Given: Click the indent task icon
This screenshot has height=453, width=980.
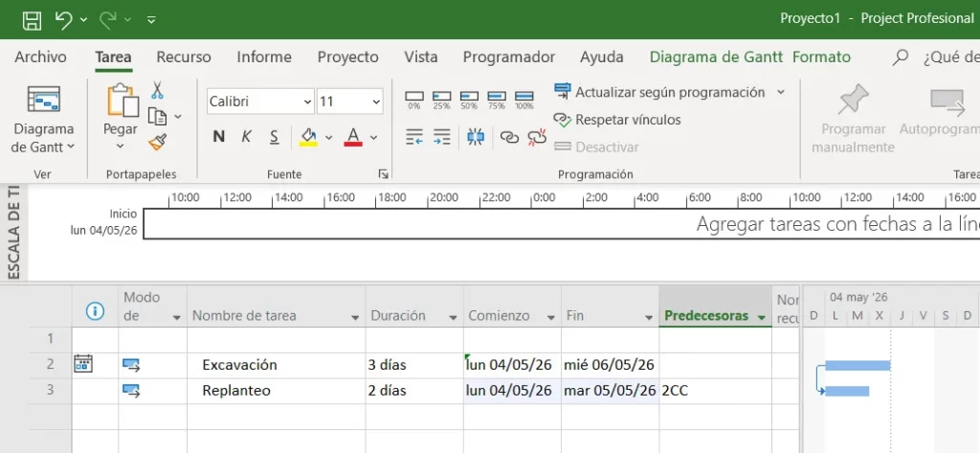Looking at the screenshot, I should click(x=442, y=137).
